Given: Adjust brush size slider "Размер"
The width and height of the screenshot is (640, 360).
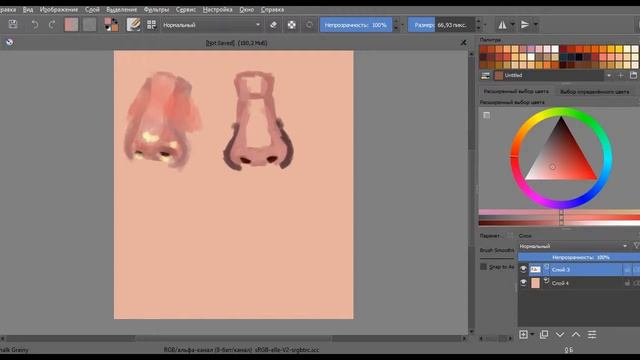Looking at the screenshot, I should [x=441, y=25].
